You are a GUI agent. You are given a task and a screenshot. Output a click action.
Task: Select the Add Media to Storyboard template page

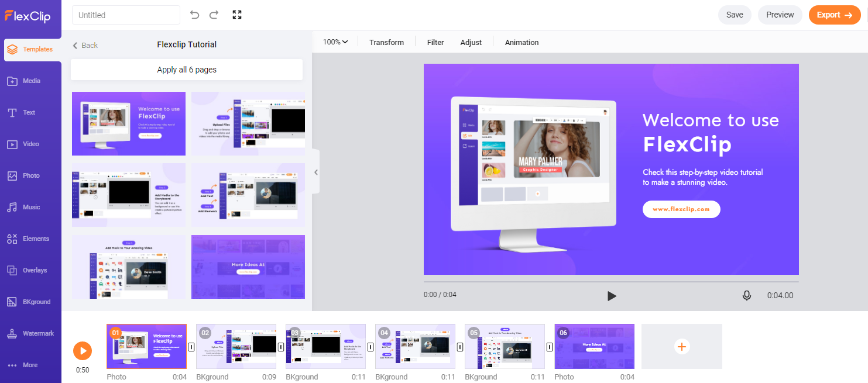pyautogui.click(x=129, y=195)
